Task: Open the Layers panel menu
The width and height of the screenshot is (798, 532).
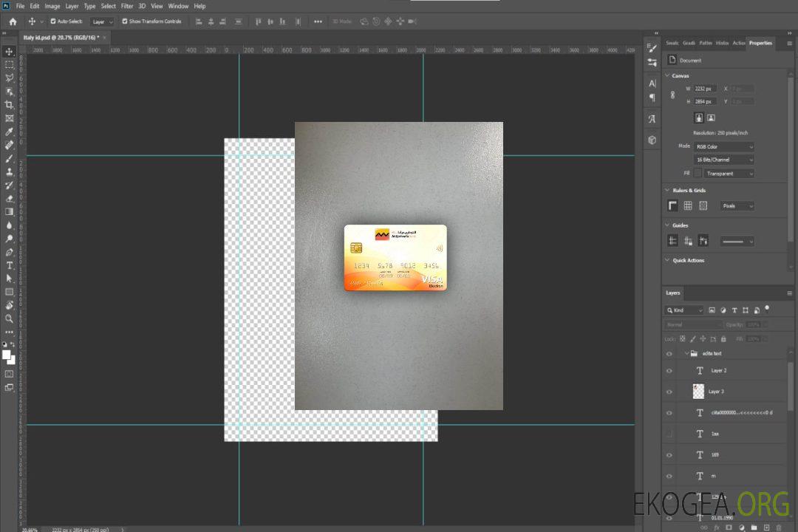Action: point(789,293)
